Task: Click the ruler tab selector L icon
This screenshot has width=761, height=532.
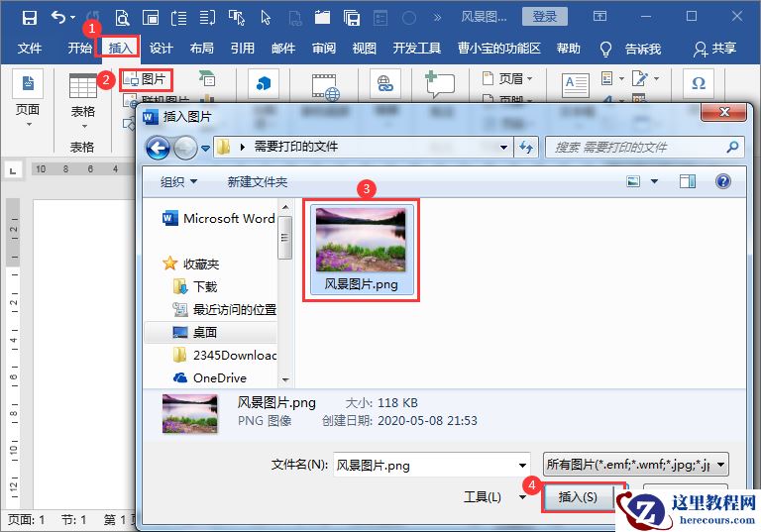Action: 13,170
